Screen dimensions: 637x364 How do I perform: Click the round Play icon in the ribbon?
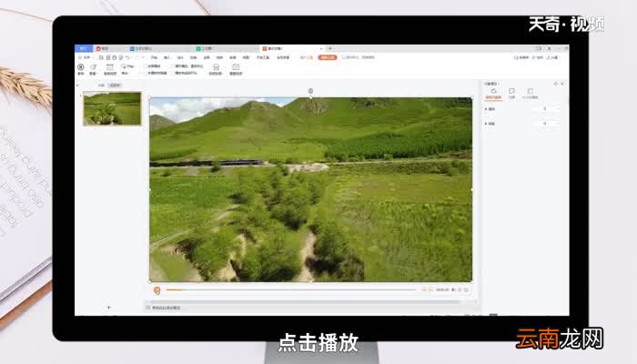coord(81,66)
